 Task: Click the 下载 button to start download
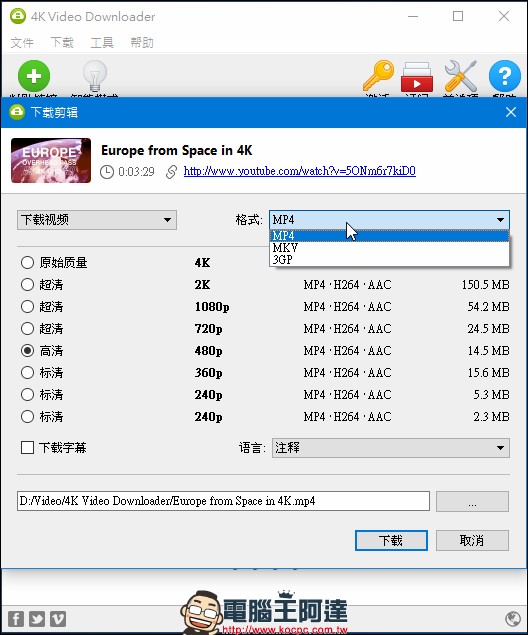coord(391,541)
